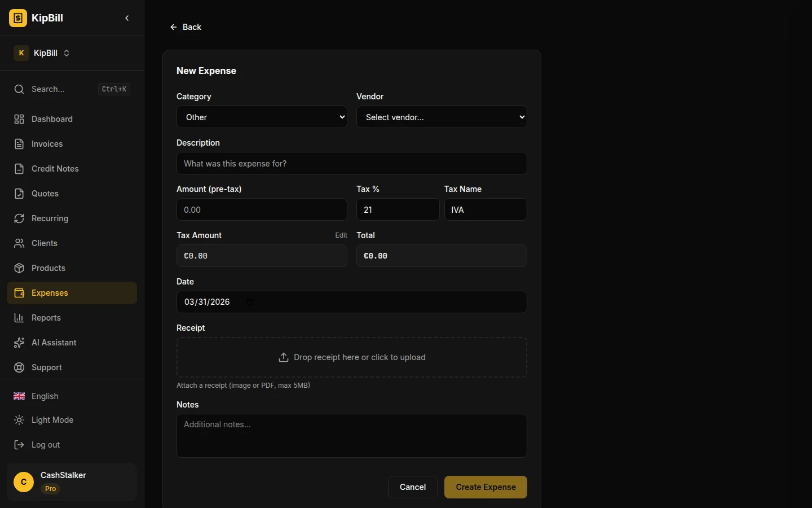
Task: Click the KipBill logo icon
Action: (18, 18)
